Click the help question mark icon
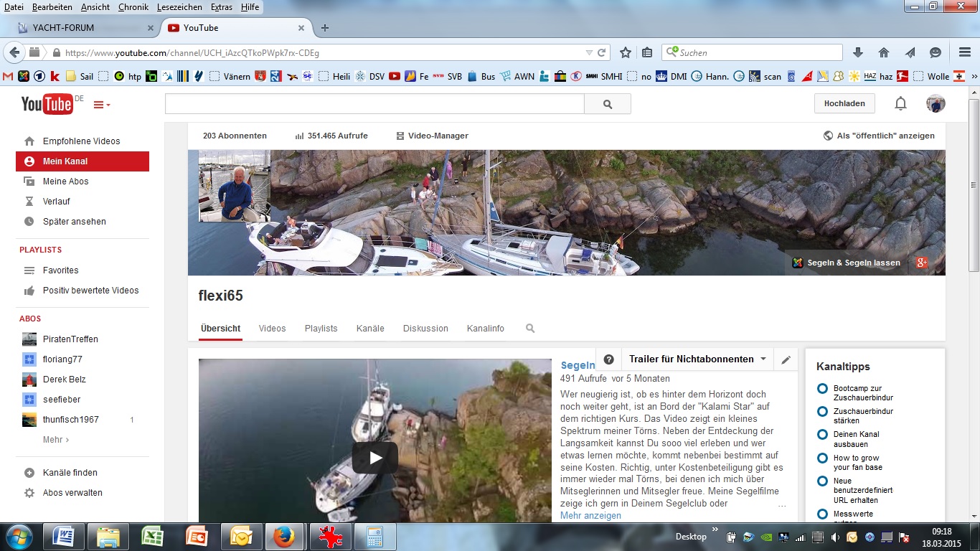Image resolution: width=980 pixels, height=551 pixels. [608, 359]
